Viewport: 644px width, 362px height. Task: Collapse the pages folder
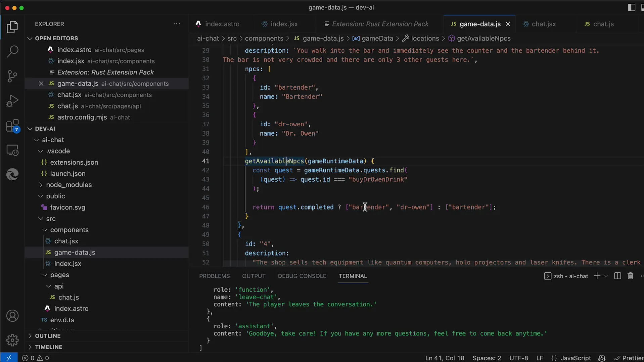click(x=45, y=275)
